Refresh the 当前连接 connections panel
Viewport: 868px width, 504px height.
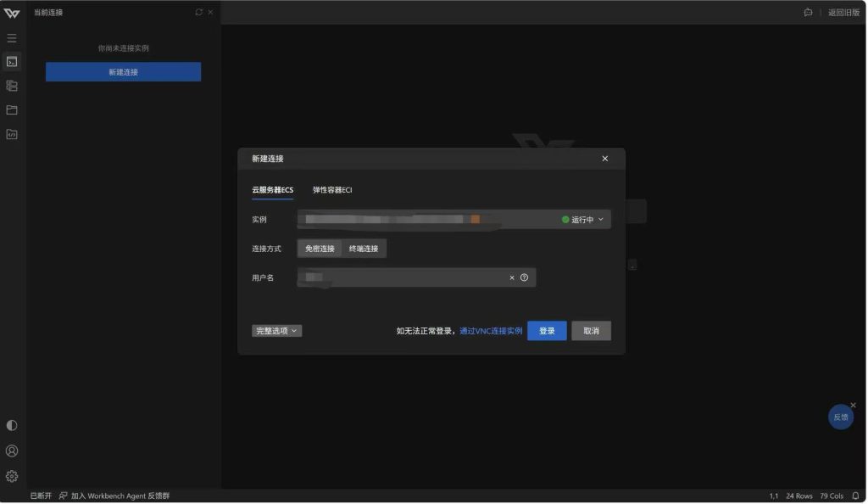[x=199, y=13]
